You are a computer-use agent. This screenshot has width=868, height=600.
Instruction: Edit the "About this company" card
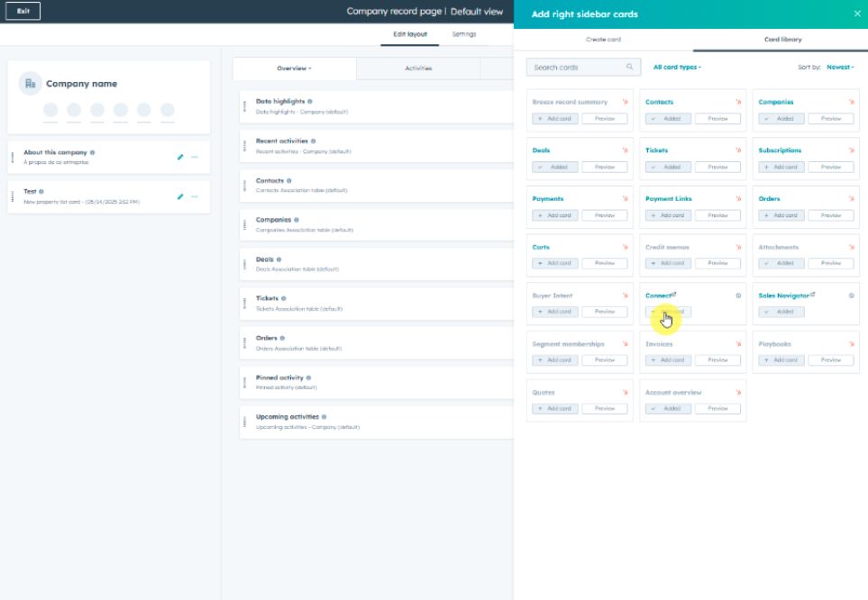coord(180,157)
